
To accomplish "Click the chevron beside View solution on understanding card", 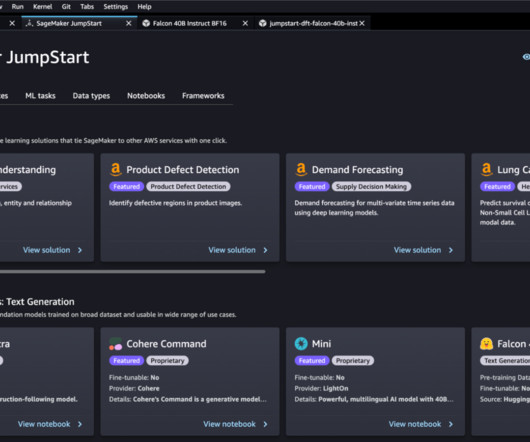I will [80, 250].
